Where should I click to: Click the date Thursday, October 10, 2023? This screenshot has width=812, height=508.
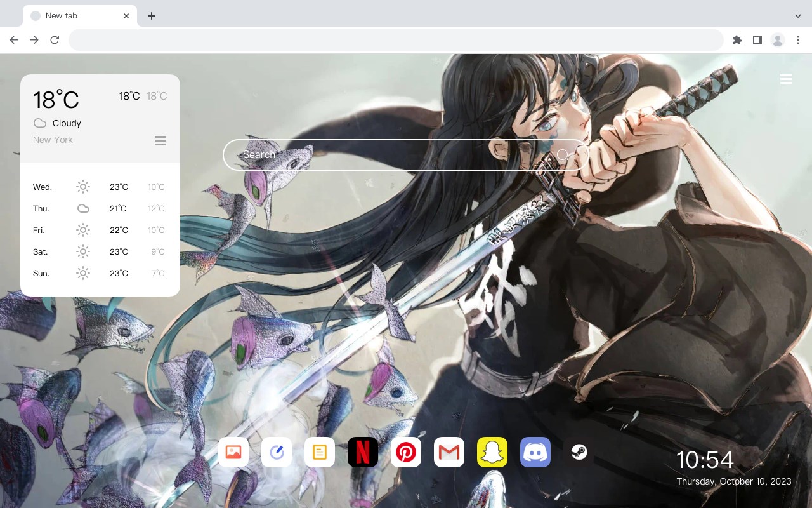[x=734, y=481]
